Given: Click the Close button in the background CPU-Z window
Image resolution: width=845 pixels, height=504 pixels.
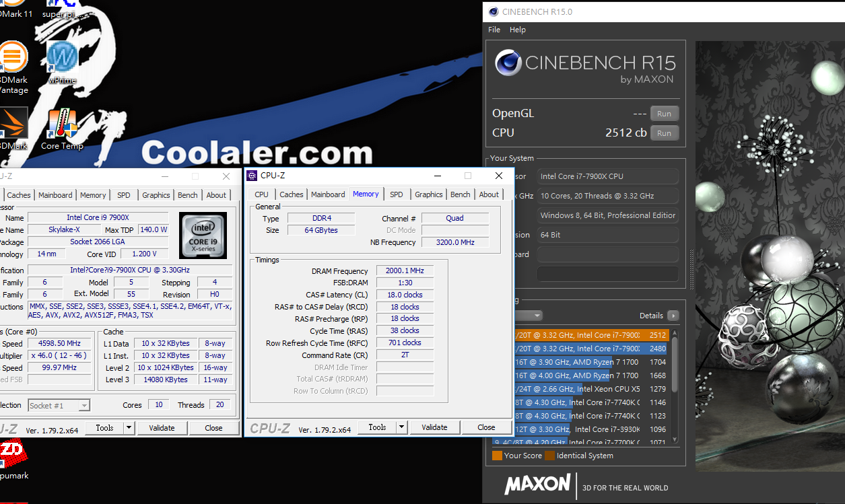Looking at the screenshot, I should [x=213, y=428].
